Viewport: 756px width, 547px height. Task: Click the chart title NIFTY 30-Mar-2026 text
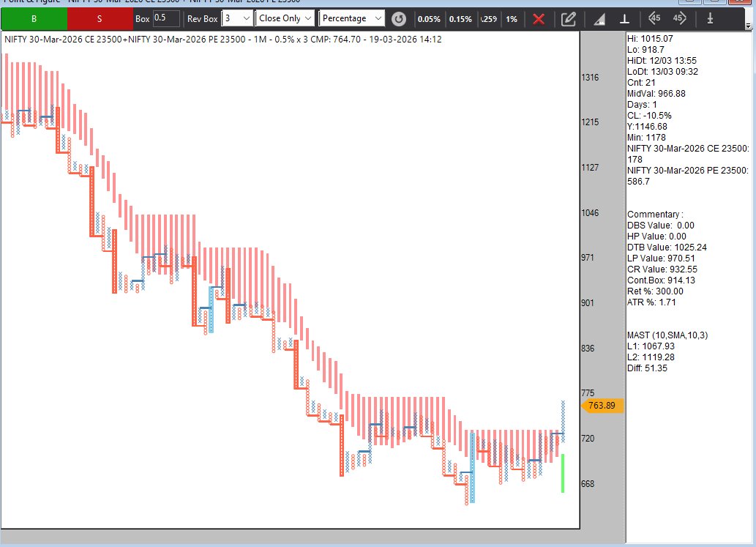point(222,39)
